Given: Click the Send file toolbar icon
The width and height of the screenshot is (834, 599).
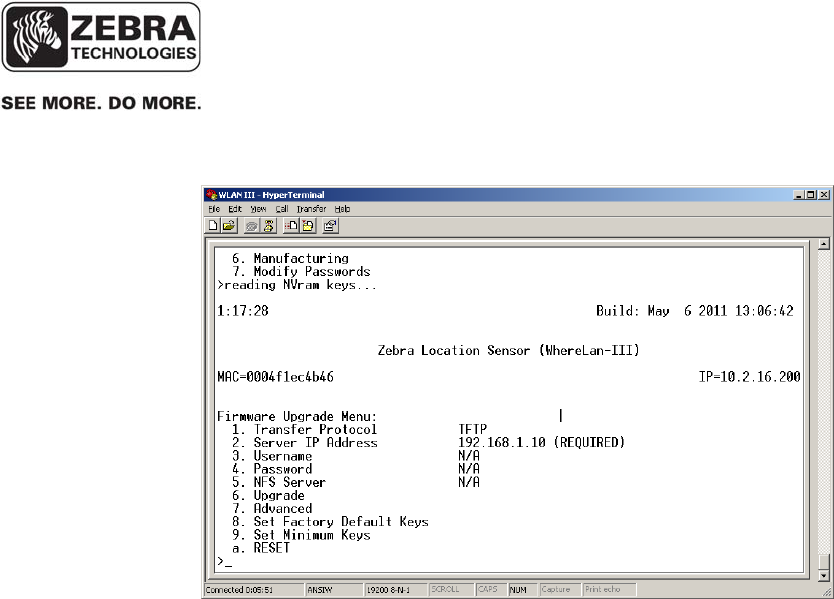Looking at the screenshot, I should (x=291, y=226).
